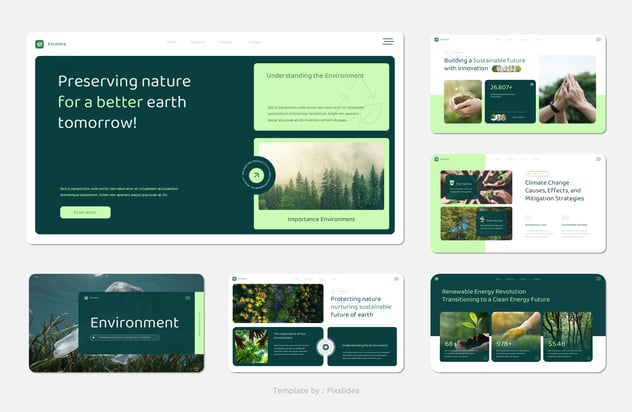Select the misty forest photo
Image resolution: width=632 pixels, height=412 pixels.
[321, 176]
